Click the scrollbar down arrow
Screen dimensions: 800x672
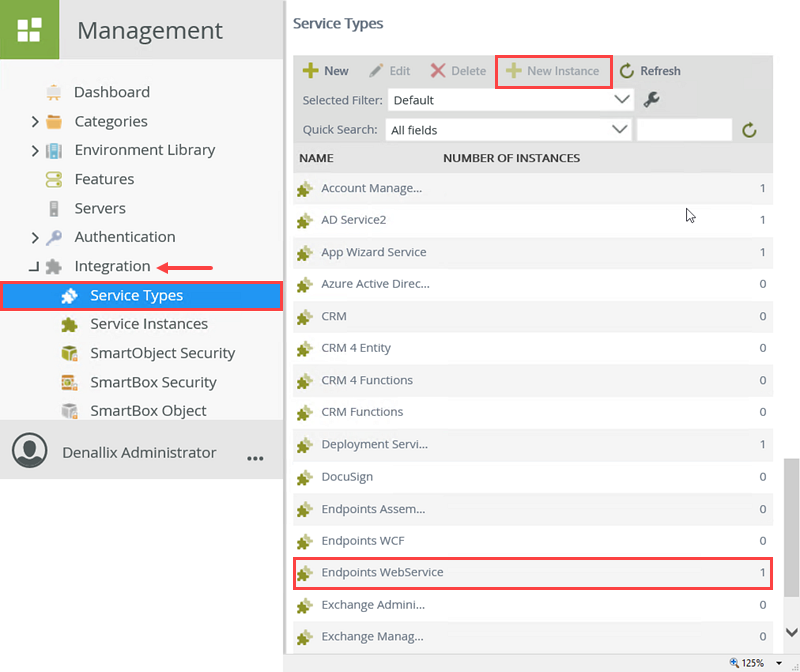click(x=791, y=632)
